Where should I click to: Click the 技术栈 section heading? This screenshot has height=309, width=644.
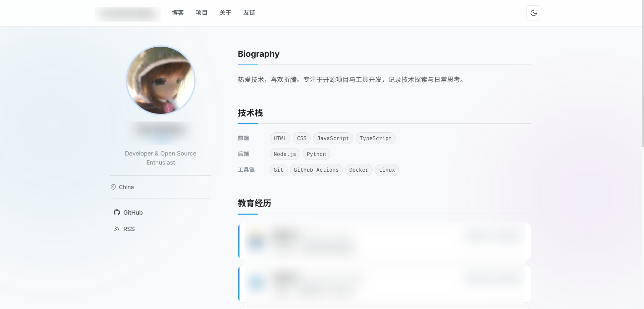250,113
